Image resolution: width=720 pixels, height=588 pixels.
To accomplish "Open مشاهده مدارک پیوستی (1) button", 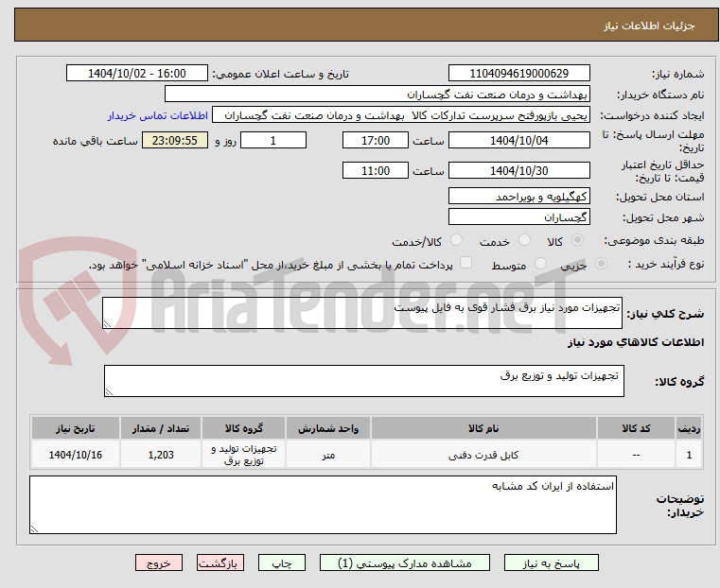I will [x=405, y=562].
